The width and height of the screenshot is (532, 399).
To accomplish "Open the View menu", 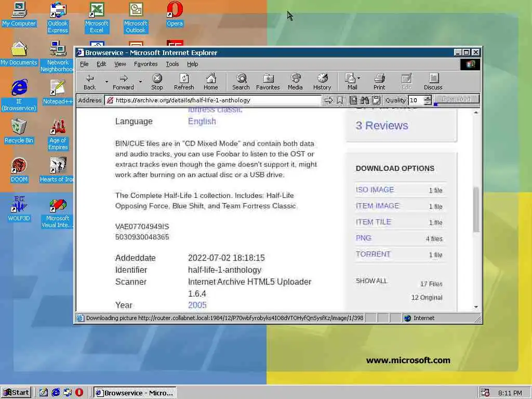I will [120, 64].
